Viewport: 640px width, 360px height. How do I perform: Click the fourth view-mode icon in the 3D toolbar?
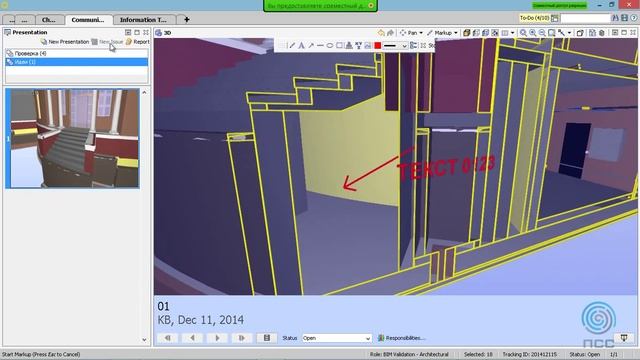pyautogui.click(x=495, y=33)
